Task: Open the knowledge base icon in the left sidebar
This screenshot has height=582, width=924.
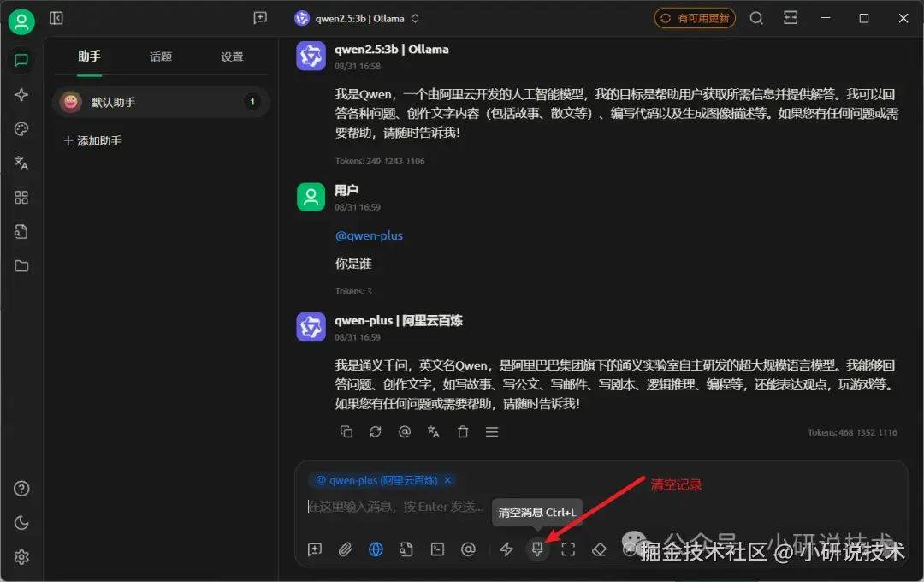Action: point(21,232)
